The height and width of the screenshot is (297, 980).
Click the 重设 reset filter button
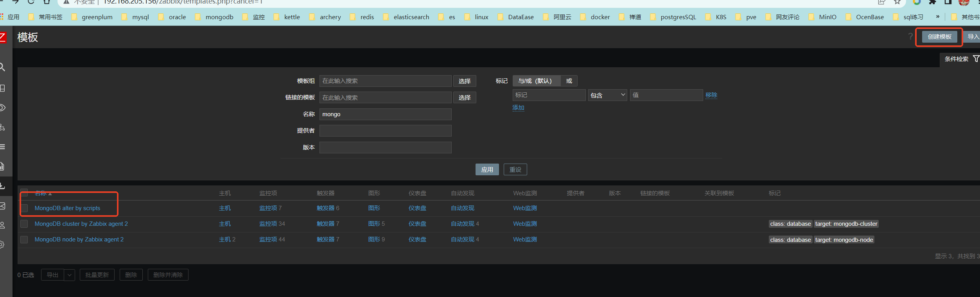515,169
